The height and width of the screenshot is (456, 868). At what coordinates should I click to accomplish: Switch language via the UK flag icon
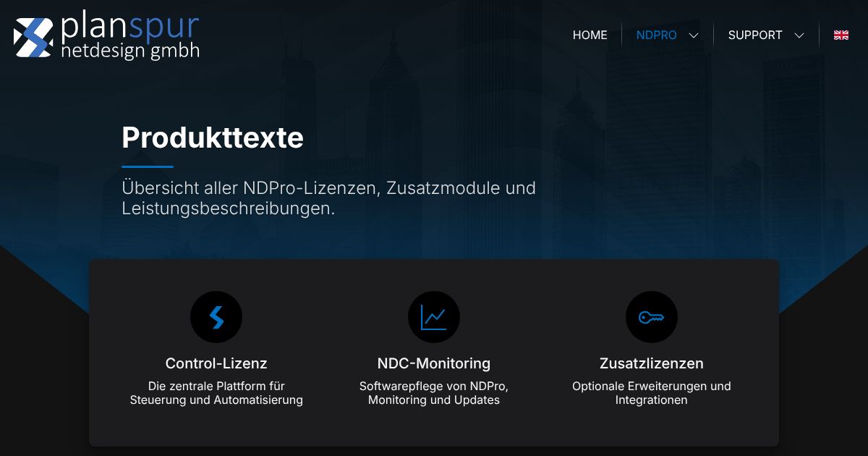pyautogui.click(x=841, y=35)
